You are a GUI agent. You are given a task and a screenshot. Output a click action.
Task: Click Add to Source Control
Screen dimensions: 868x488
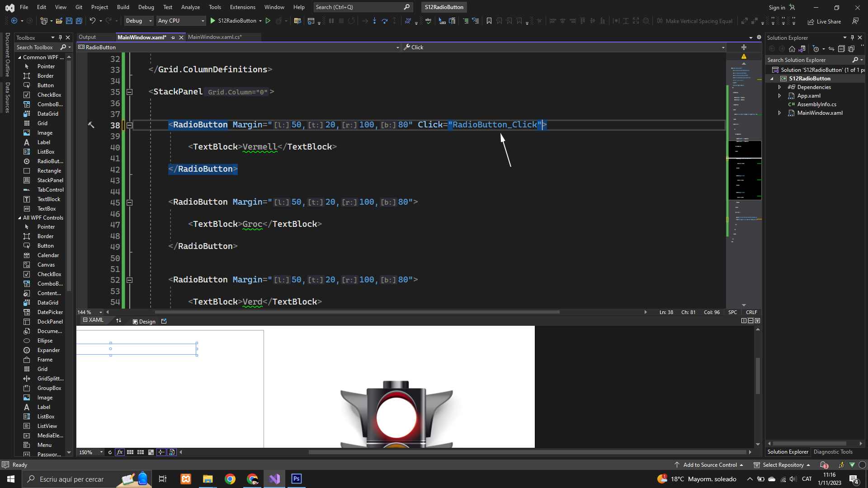709,465
